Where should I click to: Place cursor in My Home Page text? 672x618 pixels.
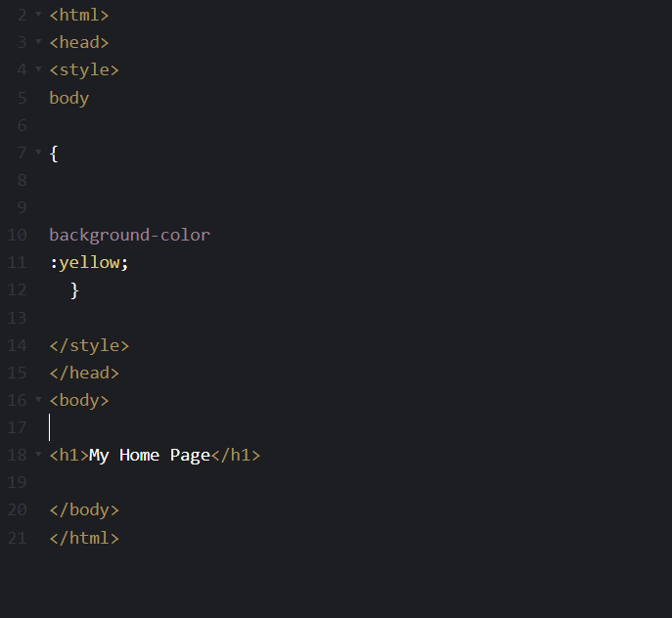[x=150, y=455]
